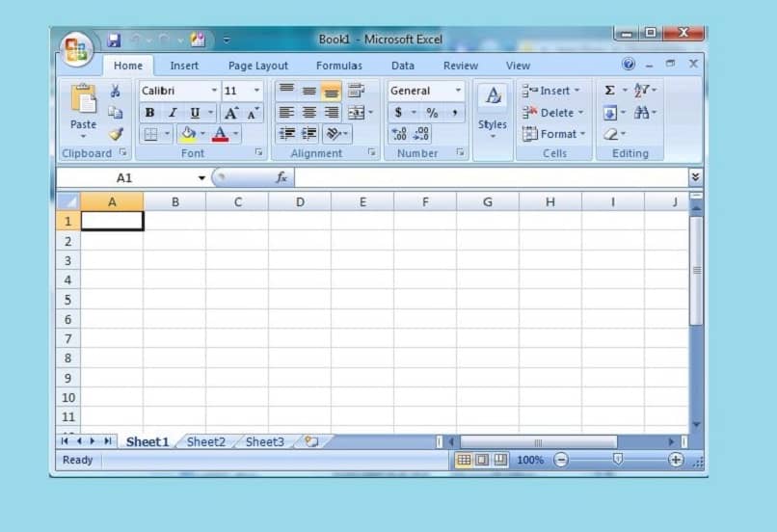Click Merge and Center icon

tap(356, 113)
